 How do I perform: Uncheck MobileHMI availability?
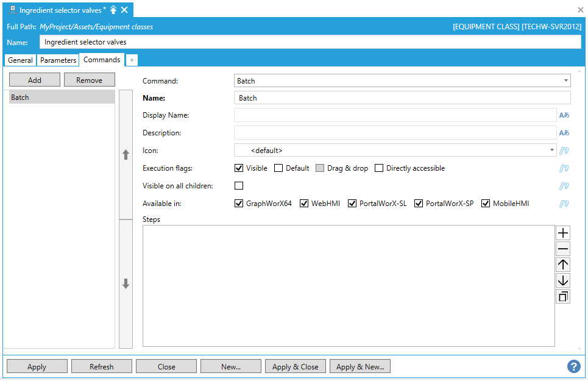click(486, 204)
